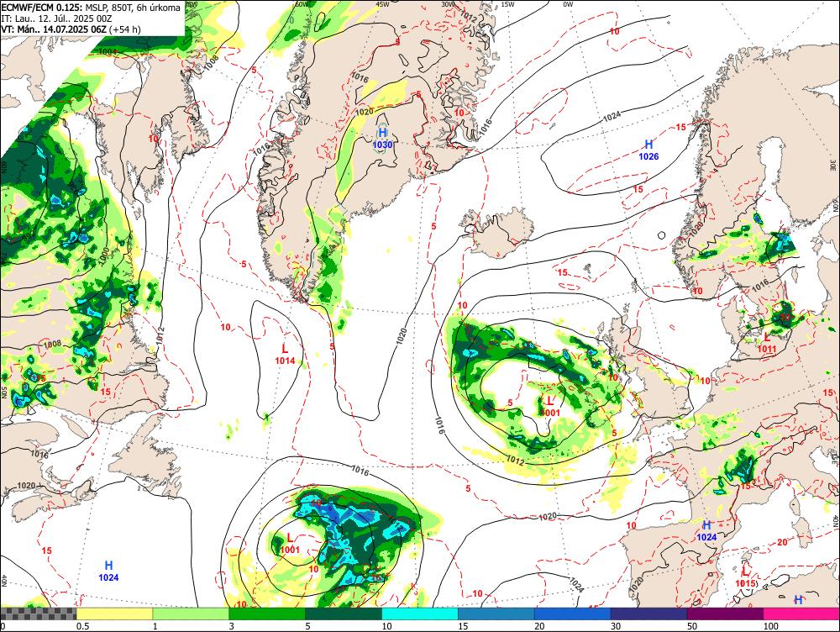Click the L 1015 low marker in the Mediterranean
This screenshot has width=840, height=632.
click(x=745, y=577)
